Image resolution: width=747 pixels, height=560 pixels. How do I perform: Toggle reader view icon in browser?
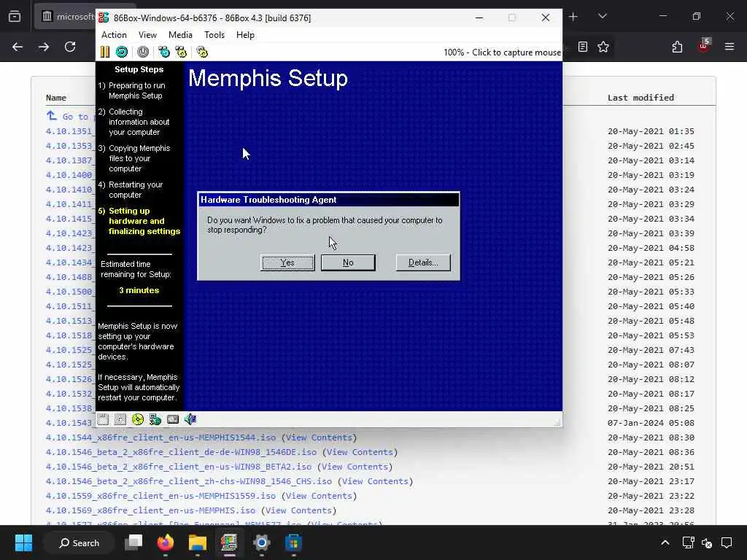(583, 47)
